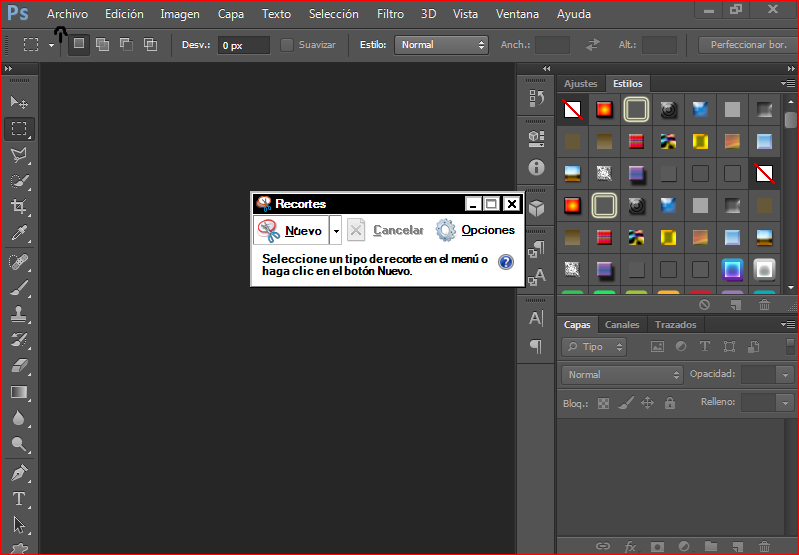Toggle the adjustment layer filter

[681, 347]
